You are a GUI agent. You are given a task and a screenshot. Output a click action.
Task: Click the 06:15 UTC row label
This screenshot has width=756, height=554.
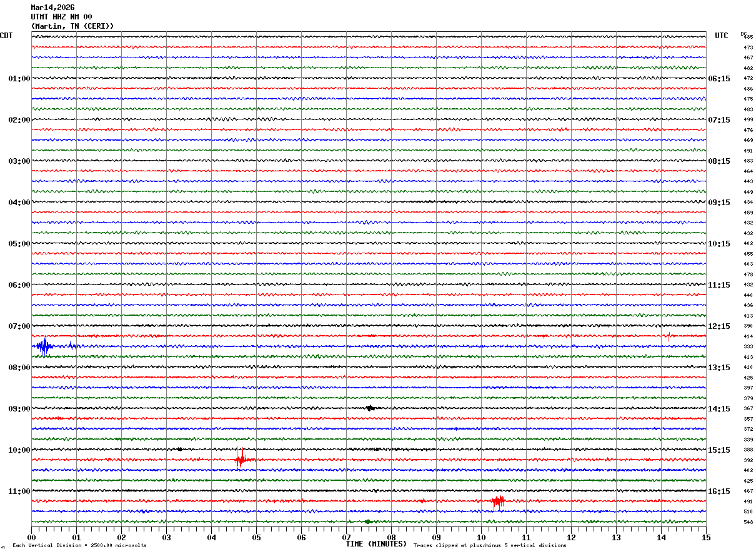[x=719, y=79]
